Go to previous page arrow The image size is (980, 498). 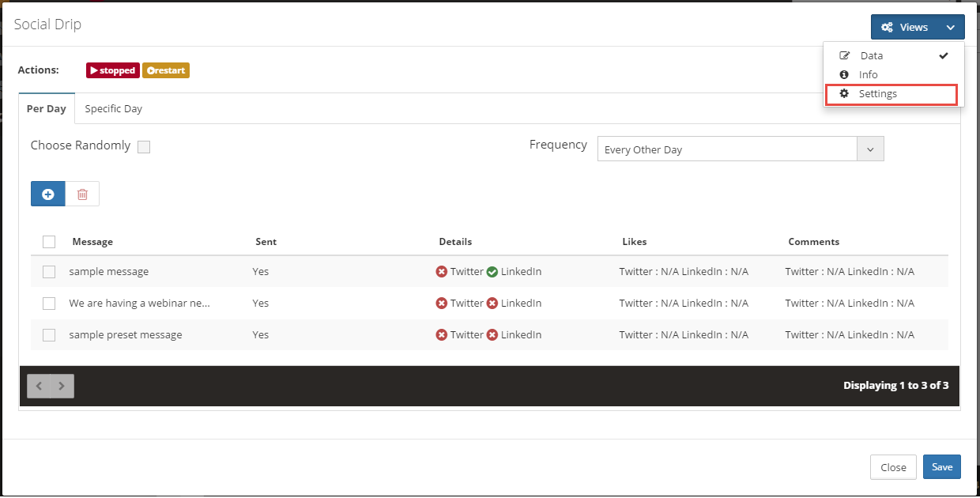tap(39, 386)
